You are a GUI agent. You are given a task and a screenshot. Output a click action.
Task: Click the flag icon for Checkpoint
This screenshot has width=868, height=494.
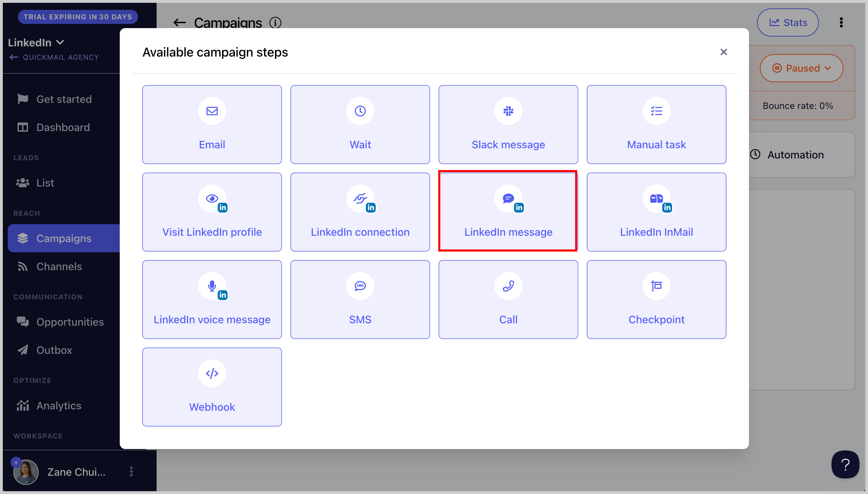point(657,286)
